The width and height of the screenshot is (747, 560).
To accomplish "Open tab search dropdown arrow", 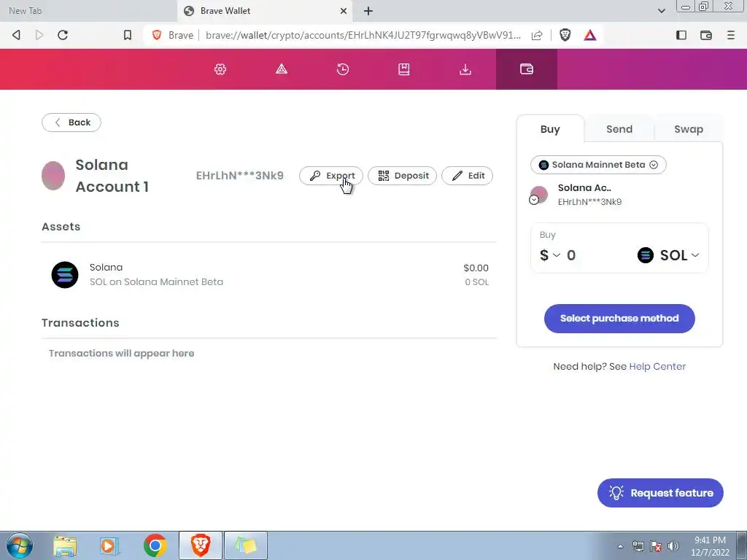I will (x=661, y=10).
